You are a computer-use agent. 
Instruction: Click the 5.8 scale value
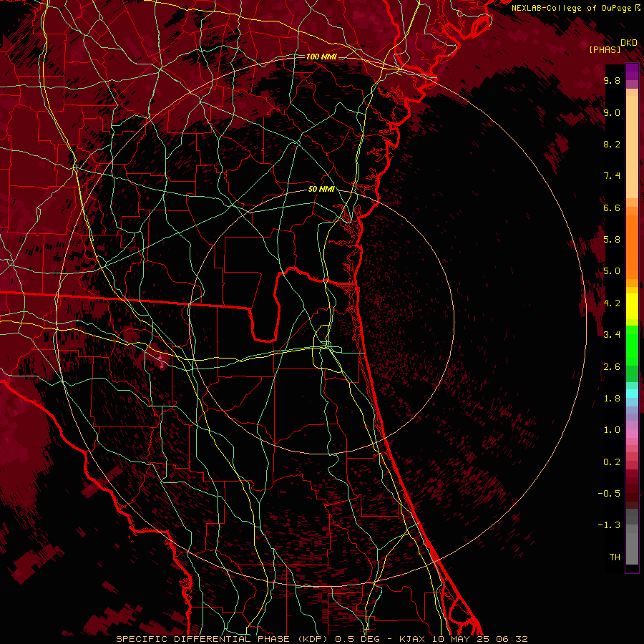pyautogui.click(x=612, y=240)
